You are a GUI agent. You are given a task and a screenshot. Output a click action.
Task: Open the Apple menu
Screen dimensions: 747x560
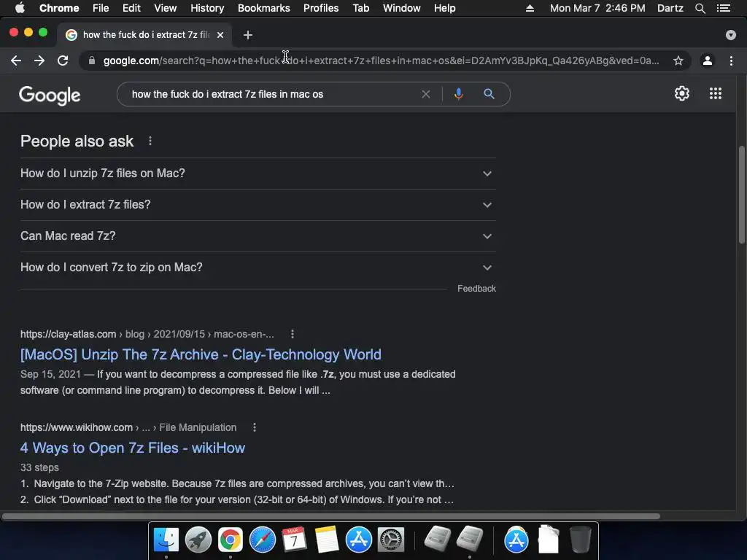tap(20, 8)
